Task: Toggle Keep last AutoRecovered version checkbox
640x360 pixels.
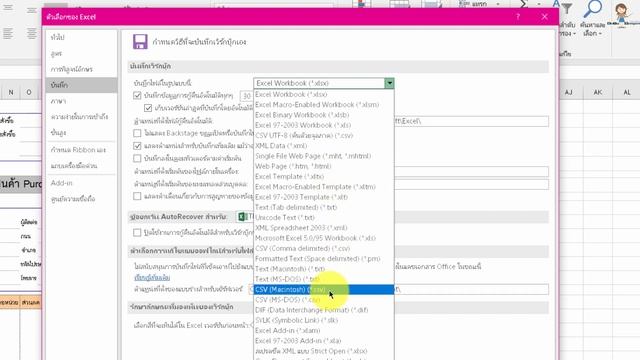Action: click(x=148, y=108)
